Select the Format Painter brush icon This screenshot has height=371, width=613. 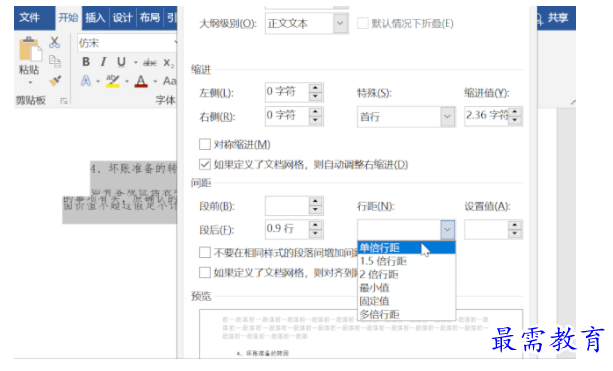(x=55, y=81)
